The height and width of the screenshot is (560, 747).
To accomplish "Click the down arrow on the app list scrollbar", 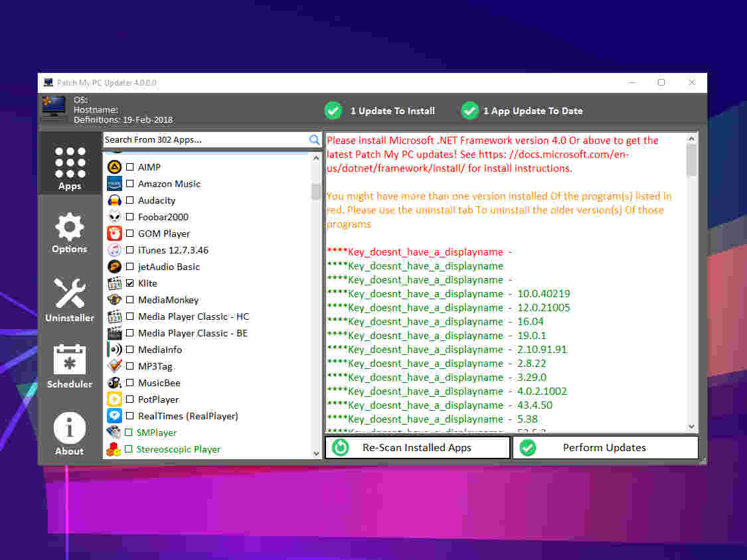I will [317, 455].
